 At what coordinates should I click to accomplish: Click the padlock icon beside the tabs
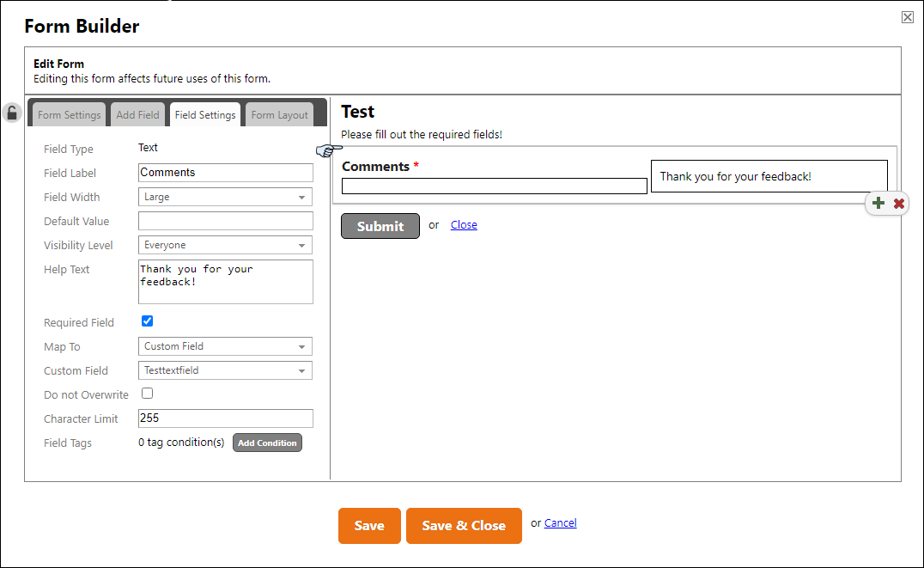[12, 113]
